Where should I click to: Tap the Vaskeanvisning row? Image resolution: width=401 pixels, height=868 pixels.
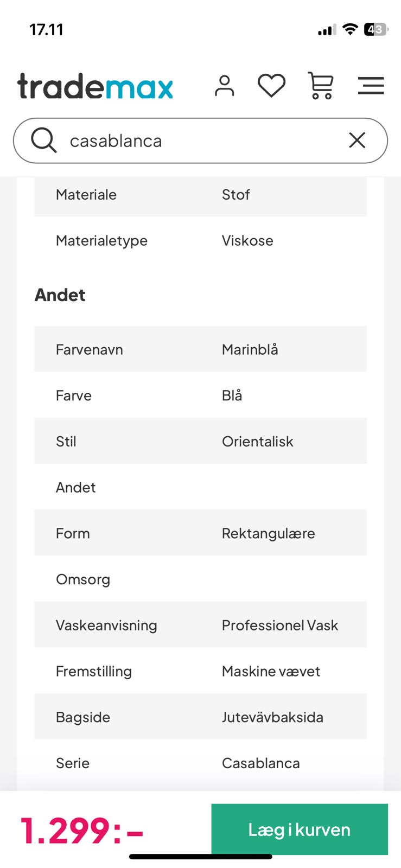[x=200, y=625]
